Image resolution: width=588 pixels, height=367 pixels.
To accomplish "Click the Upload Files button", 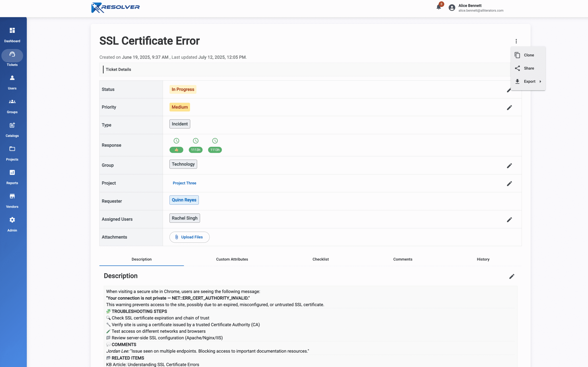I will 189,237.
